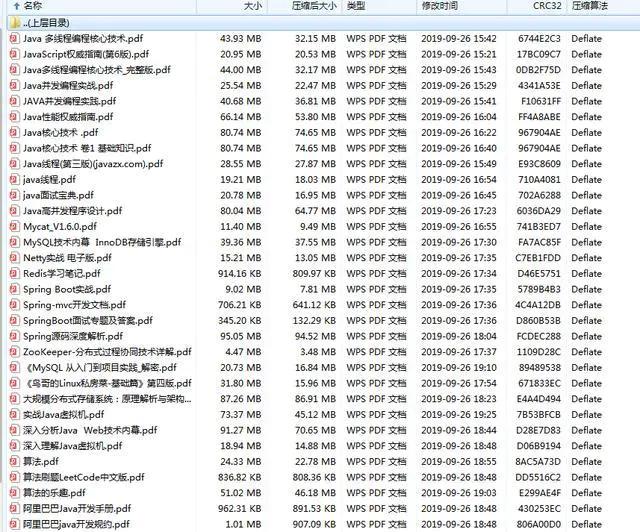Select file 《MySQL 从入门到项目实践_解密.pdf
This screenshot has width=640, height=532.
pyautogui.click(x=101, y=367)
